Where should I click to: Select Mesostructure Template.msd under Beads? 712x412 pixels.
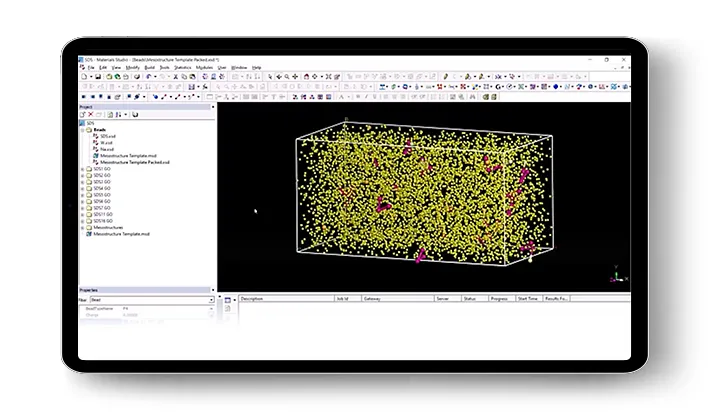(128, 156)
